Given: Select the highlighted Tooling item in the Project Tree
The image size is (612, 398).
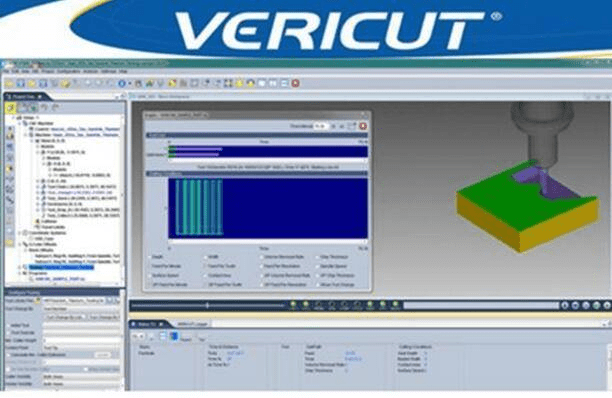Looking at the screenshot, I should pos(61,267).
